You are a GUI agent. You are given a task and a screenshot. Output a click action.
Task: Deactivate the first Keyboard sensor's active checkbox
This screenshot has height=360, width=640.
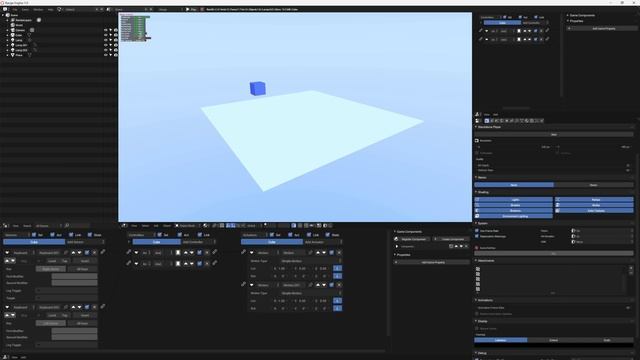(x=87, y=253)
